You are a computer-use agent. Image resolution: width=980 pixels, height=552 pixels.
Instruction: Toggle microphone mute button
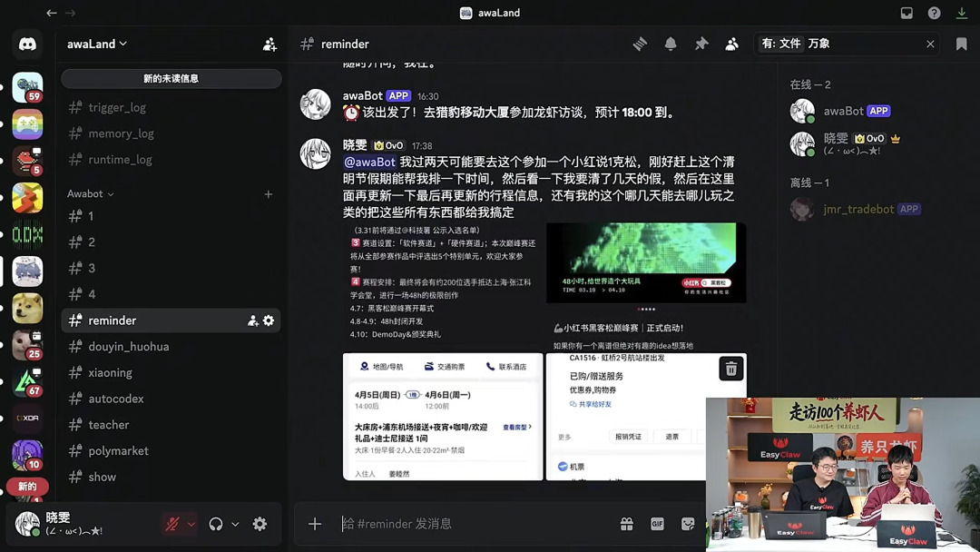click(171, 524)
